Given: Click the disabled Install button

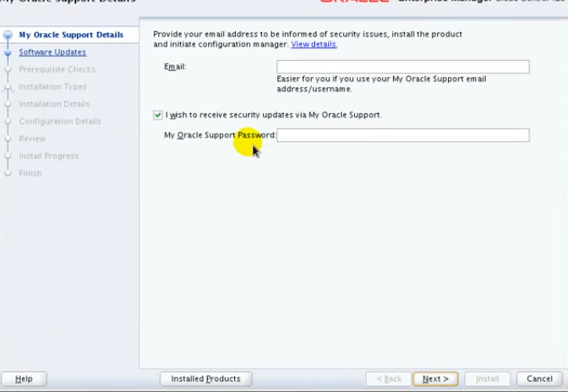Looking at the screenshot, I should point(487,378).
